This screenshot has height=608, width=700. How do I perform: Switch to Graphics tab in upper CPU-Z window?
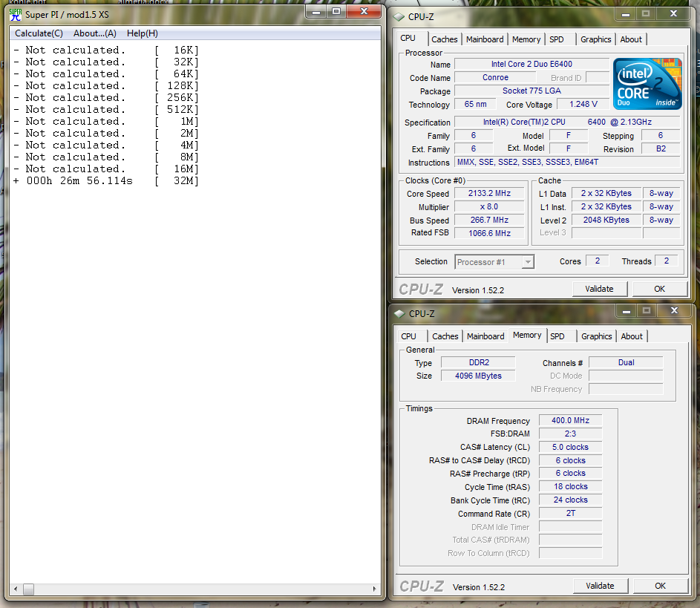click(x=595, y=39)
